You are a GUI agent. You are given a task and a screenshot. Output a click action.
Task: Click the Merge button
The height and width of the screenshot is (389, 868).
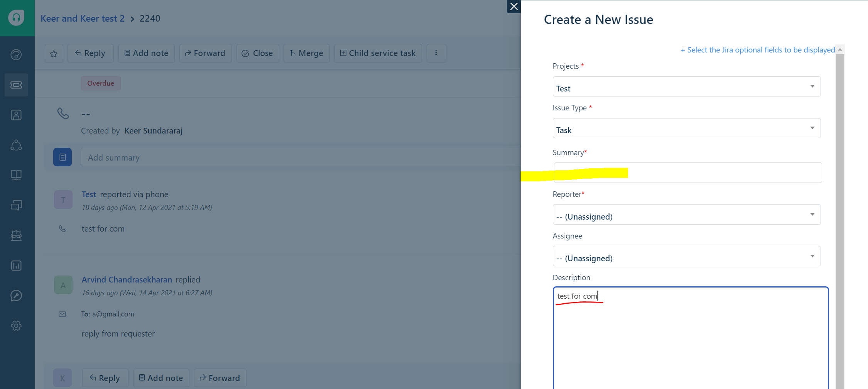[x=307, y=53]
